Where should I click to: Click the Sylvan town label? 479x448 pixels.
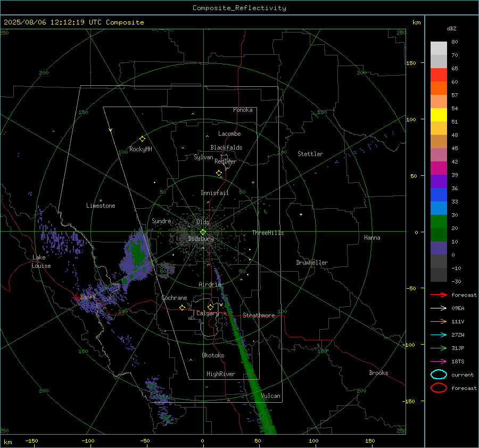pyautogui.click(x=203, y=157)
